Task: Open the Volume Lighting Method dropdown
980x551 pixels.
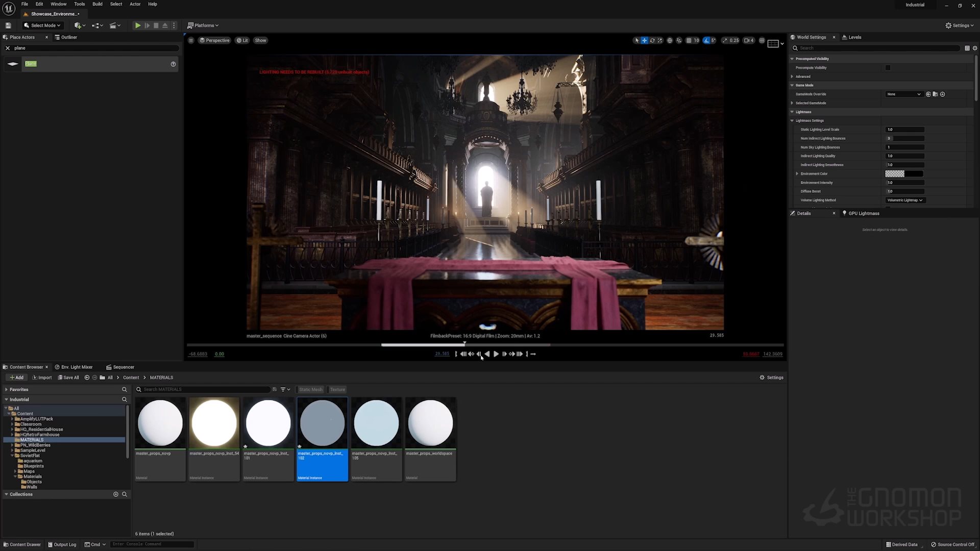Action: pos(904,200)
